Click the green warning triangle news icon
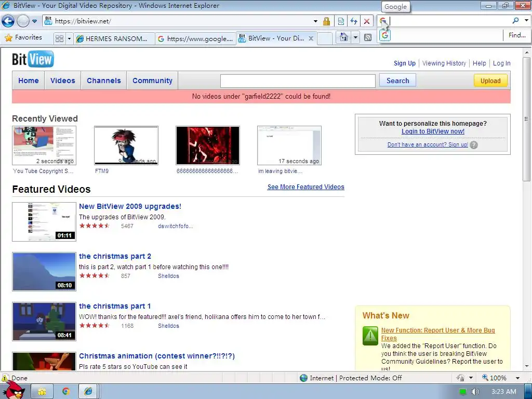The height and width of the screenshot is (399, 532). point(370,336)
